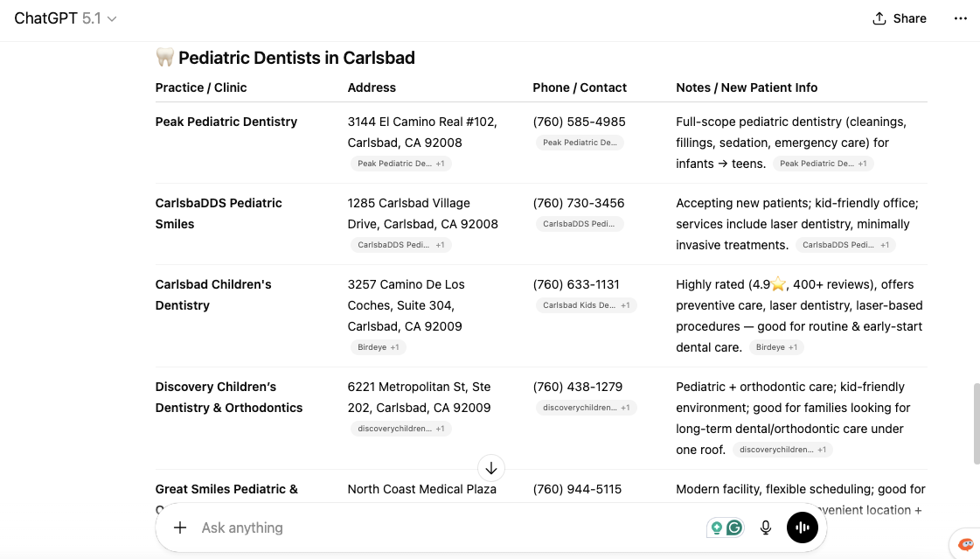Click the Ask anything message field

437,528
